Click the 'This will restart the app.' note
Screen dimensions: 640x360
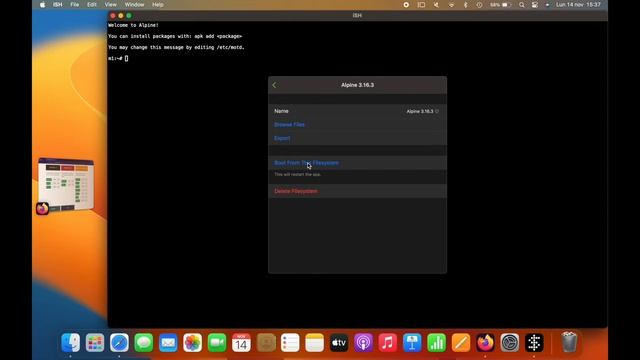pos(298,174)
